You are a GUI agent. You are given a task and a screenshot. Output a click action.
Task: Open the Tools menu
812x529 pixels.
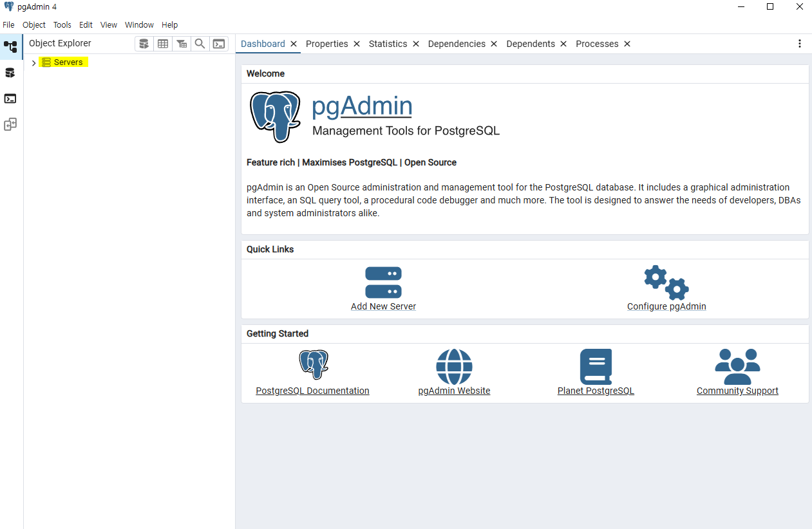tap(62, 25)
